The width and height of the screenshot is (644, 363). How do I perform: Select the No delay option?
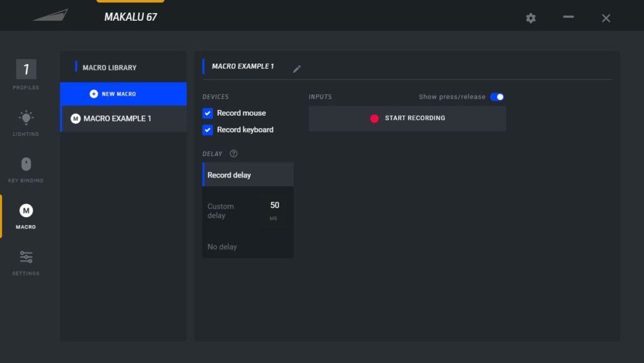coord(223,247)
